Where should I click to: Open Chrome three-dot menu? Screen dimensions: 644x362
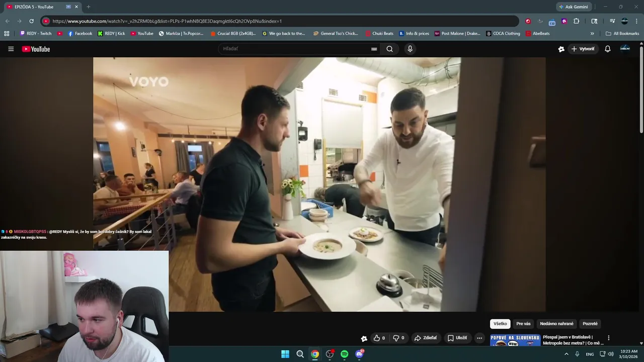[x=636, y=21]
